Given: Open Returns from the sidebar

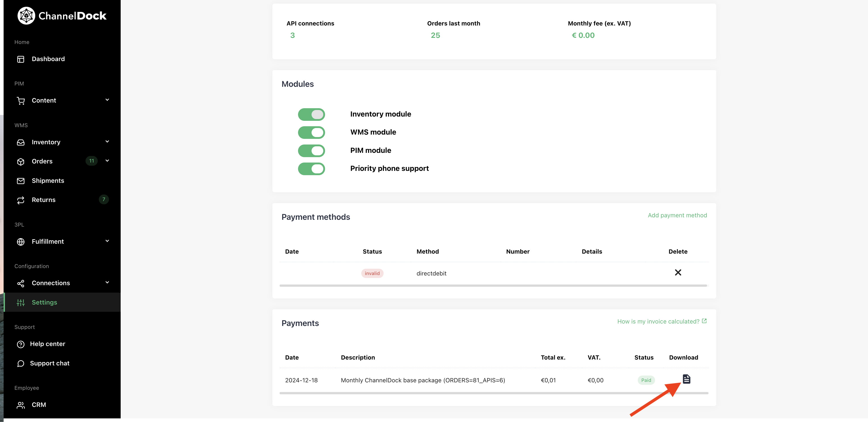Looking at the screenshot, I should coord(43,200).
